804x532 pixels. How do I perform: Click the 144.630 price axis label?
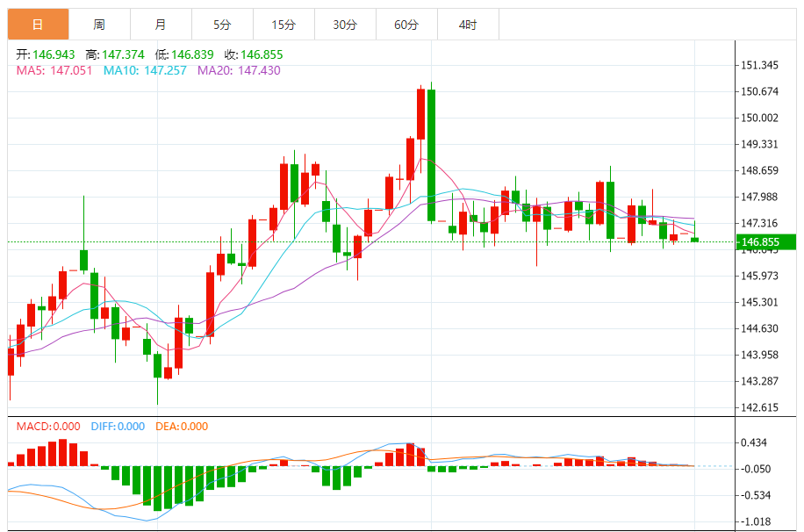pyautogui.click(x=759, y=328)
